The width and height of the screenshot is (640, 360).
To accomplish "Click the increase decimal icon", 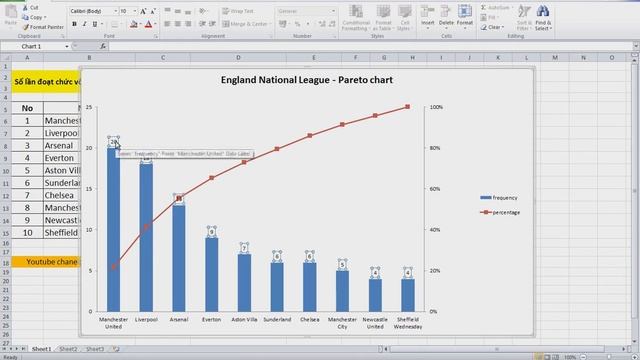I will coord(322,24).
